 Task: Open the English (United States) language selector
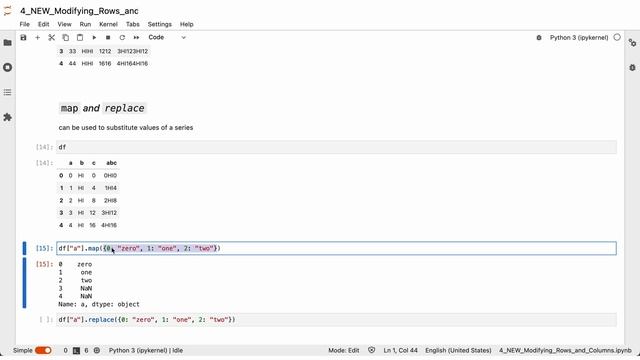[x=458, y=350]
